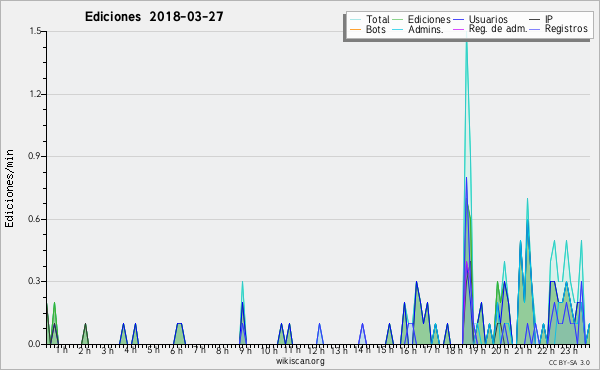Click the '19 h' x-axis label
Screen dimensions: 600x370
click(477, 350)
